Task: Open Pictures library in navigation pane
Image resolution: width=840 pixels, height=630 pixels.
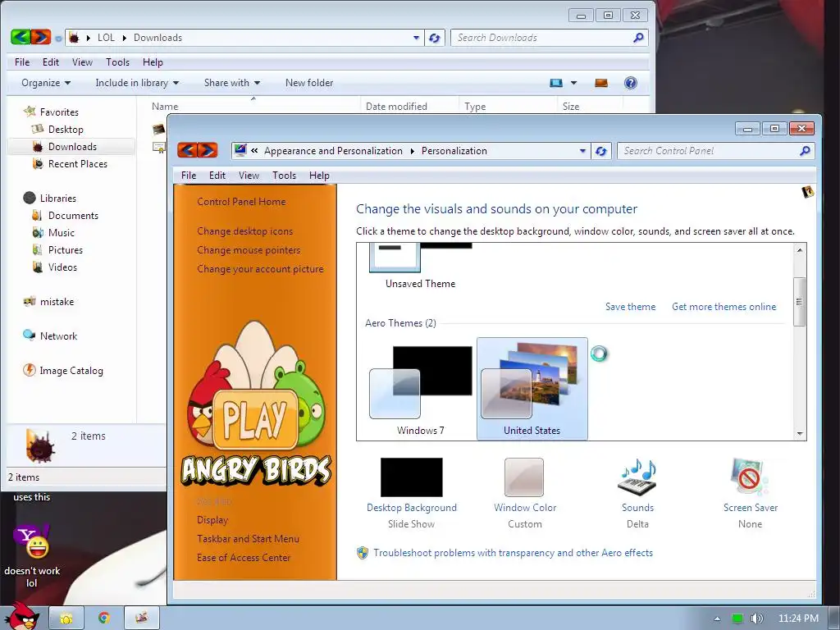Action: tap(66, 250)
